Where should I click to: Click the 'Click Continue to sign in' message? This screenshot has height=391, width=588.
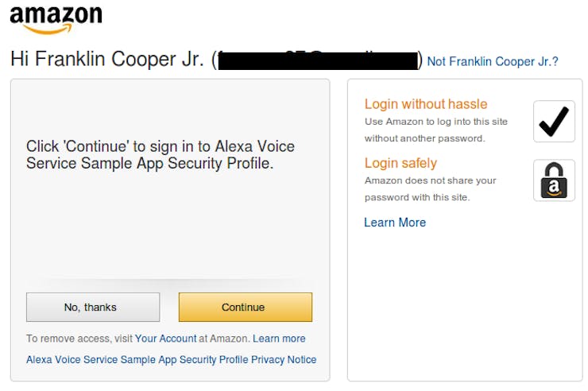pos(161,155)
